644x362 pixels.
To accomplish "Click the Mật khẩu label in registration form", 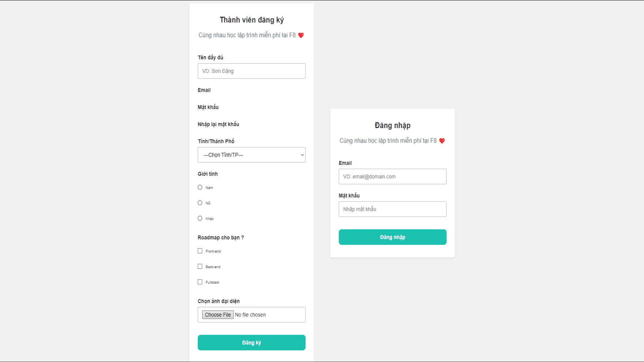I will tap(207, 107).
